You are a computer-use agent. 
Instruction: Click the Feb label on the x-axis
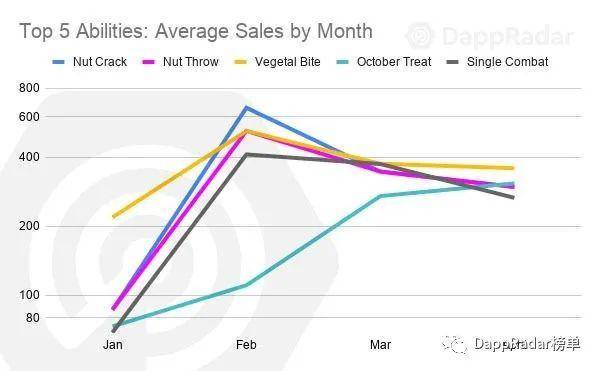246,345
